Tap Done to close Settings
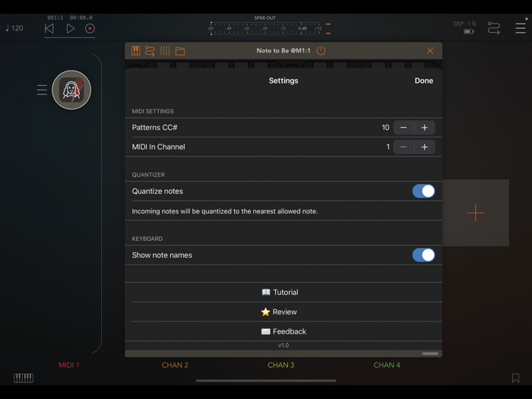 (x=424, y=81)
